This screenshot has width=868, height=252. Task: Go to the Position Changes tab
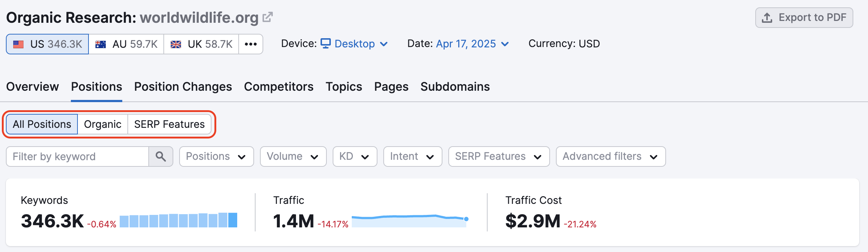pyautogui.click(x=183, y=87)
